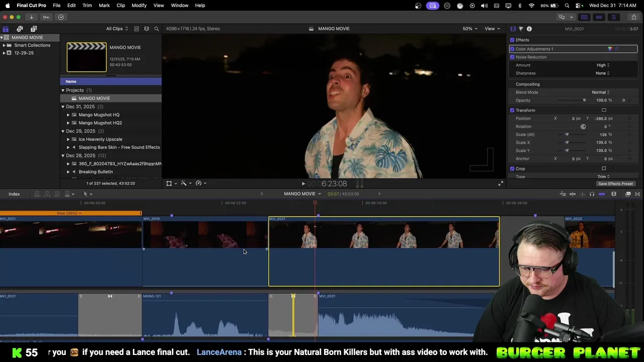Open the Noise Reduction Amount High dropdown
The width and height of the screenshot is (644, 362).
[x=603, y=65]
